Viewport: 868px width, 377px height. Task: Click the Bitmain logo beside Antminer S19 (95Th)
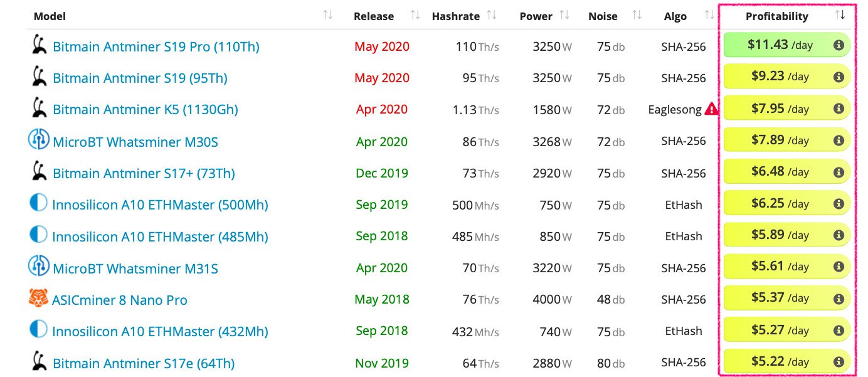pos(40,77)
